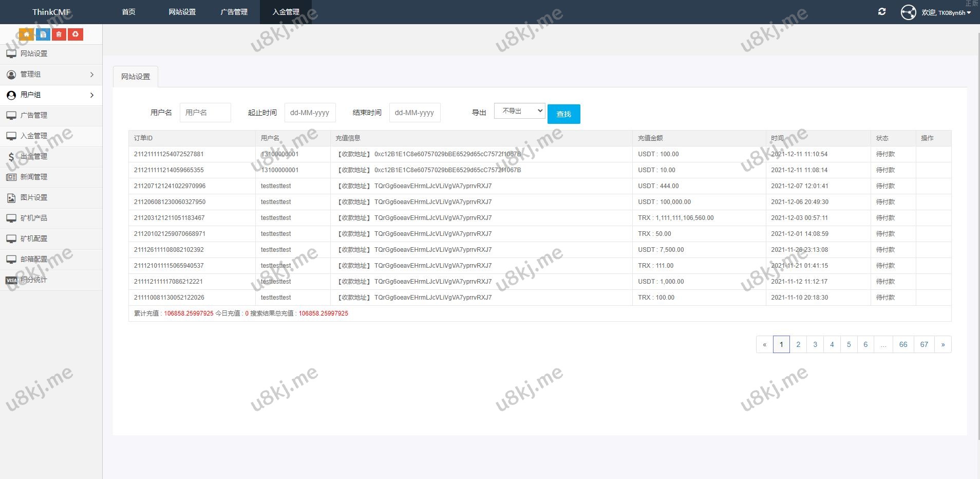Select 广告管理 in the top navigation
Viewport: 980px width, 479px height.
234,12
